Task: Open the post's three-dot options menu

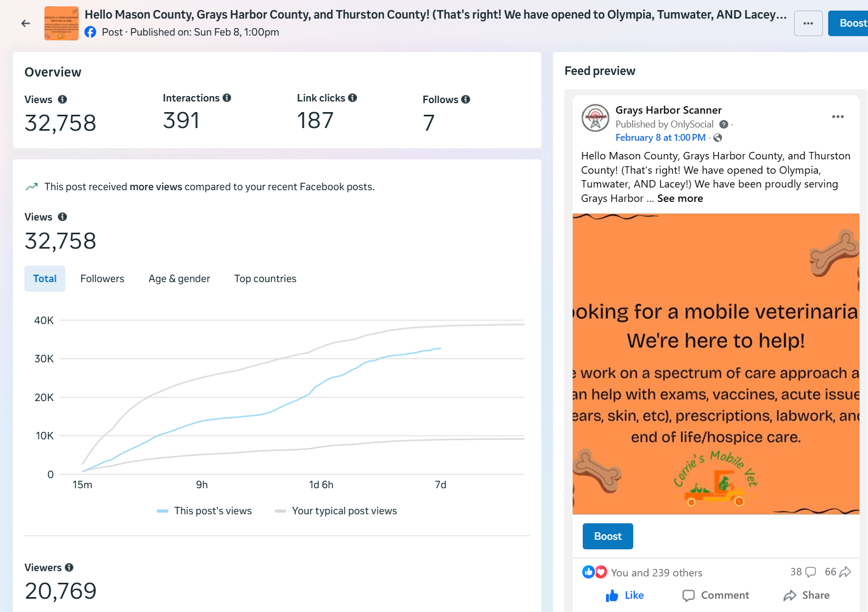Action: pyautogui.click(x=838, y=117)
